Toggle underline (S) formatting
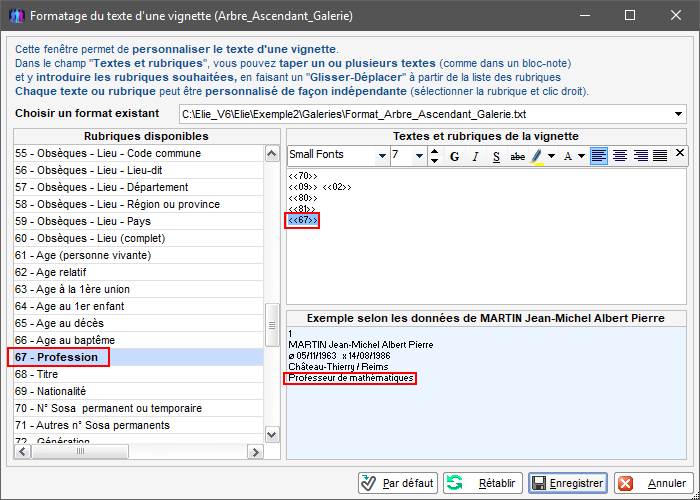Screen dimensions: 700x500 tap(496, 156)
